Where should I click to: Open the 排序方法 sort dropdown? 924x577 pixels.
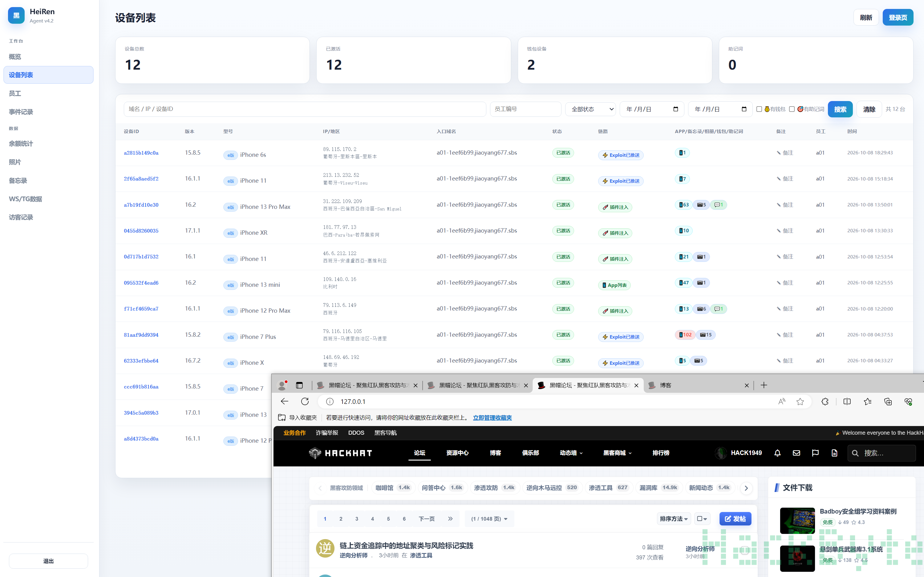click(x=674, y=518)
